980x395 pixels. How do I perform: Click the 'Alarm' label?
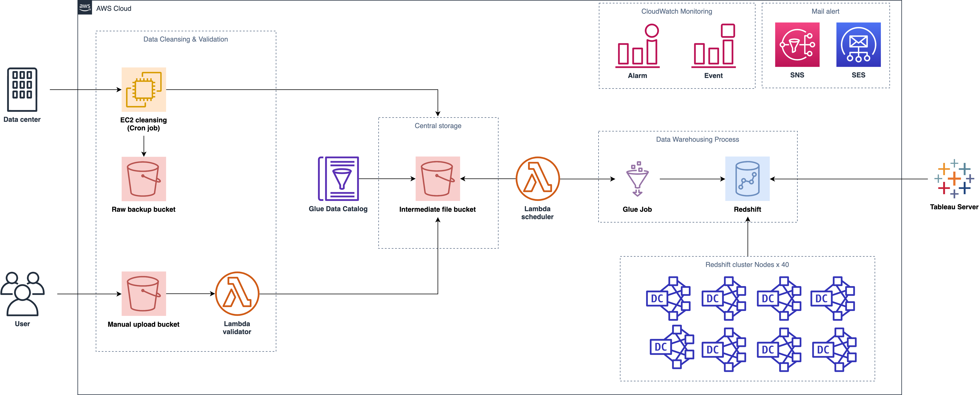click(x=638, y=76)
